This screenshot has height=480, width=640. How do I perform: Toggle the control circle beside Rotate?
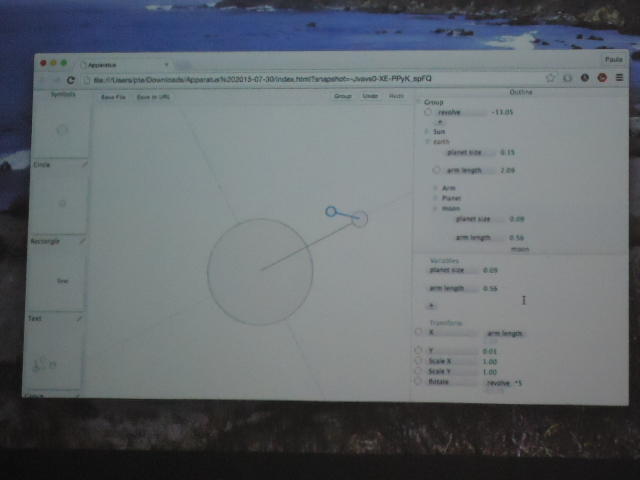click(x=417, y=381)
